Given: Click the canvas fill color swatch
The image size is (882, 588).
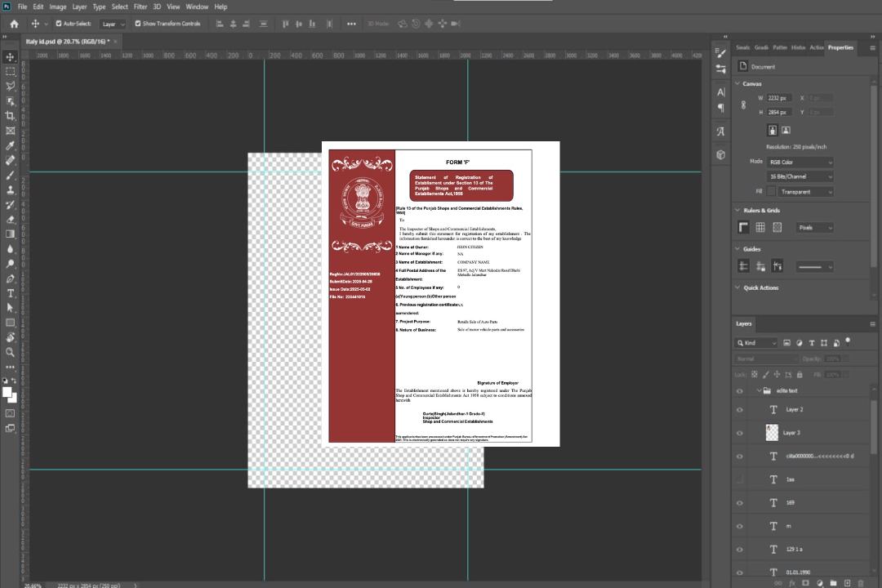Looking at the screenshot, I should tap(771, 192).
